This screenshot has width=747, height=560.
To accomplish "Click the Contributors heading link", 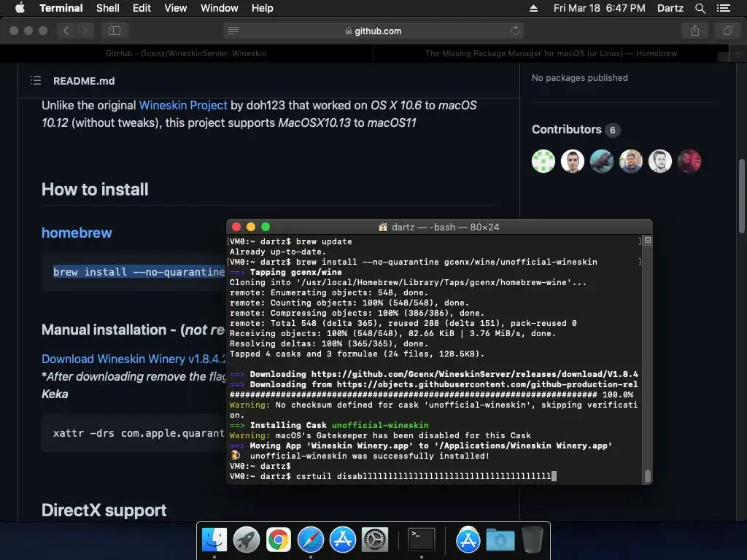I will (x=566, y=130).
